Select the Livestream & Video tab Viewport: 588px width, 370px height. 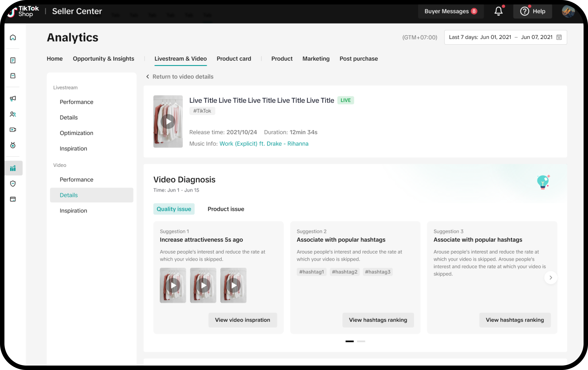pyautogui.click(x=181, y=59)
